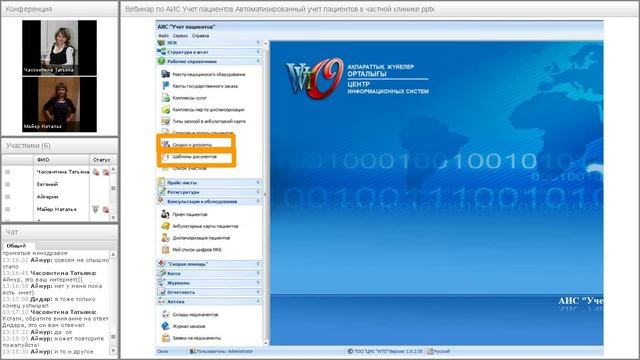Expand the "Скорая помощь" section chevron
This screenshot has height=360, width=640.
point(258,264)
